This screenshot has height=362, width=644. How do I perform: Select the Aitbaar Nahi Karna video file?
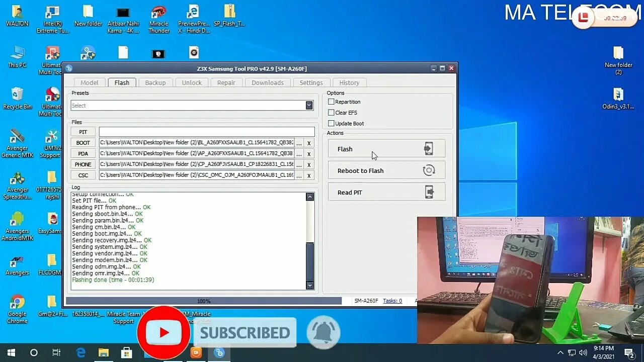click(x=123, y=20)
